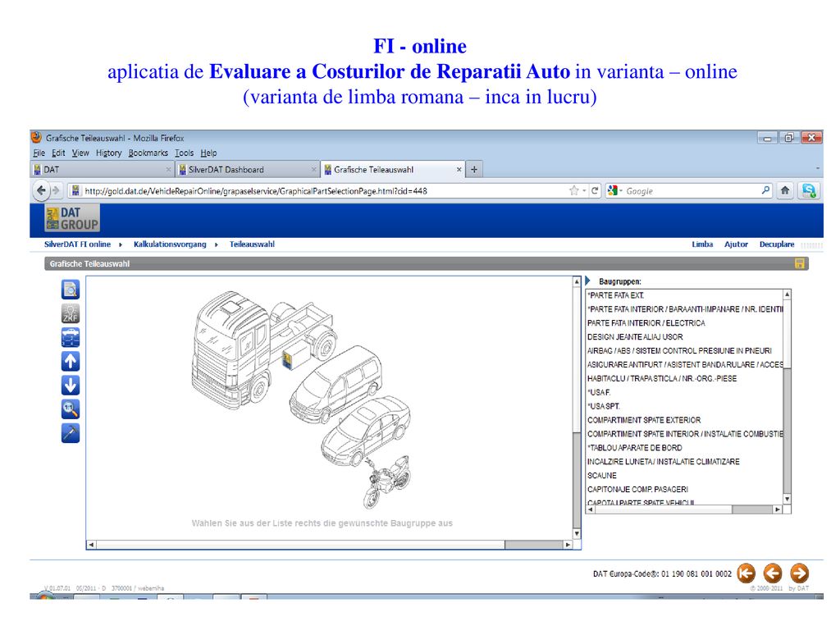Click the SilverDAT FI online breadcrumb link
840x630 pixels.
pyautogui.click(x=77, y=244)
